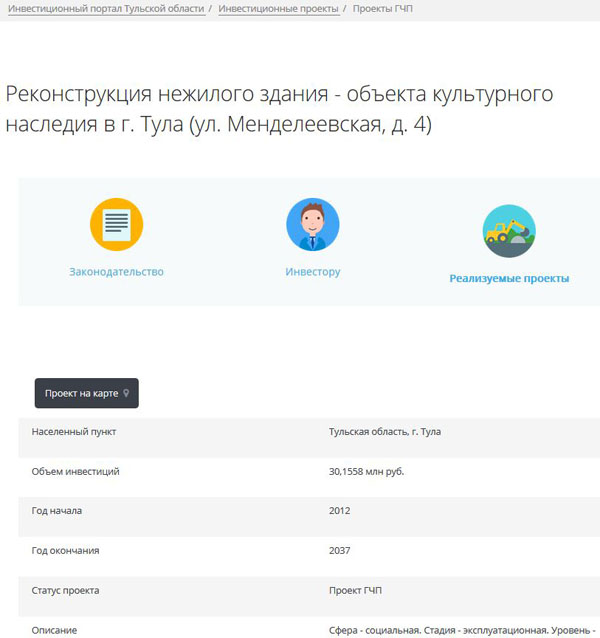Click the yellow Законодательство document icon

tap(116, 224)
